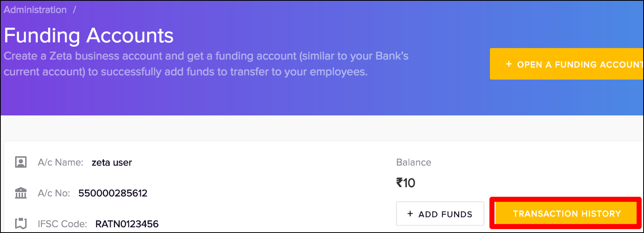Click the plus icon on Open Funding Account
This screenshot has height=233, width=644.
coord(509,64)
